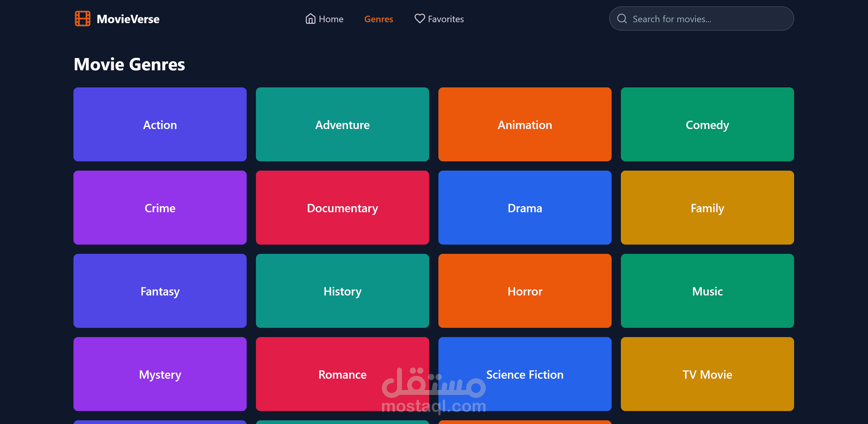Screen dimensions: 868x424
Task: Choose the orange Animation genre card
Action: (x=525, y=124)
